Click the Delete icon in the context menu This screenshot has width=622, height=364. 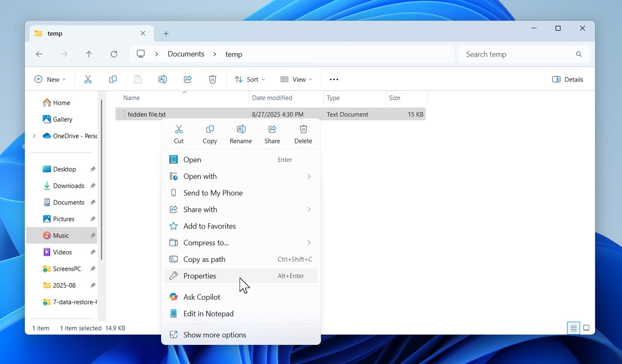[303, 129]
